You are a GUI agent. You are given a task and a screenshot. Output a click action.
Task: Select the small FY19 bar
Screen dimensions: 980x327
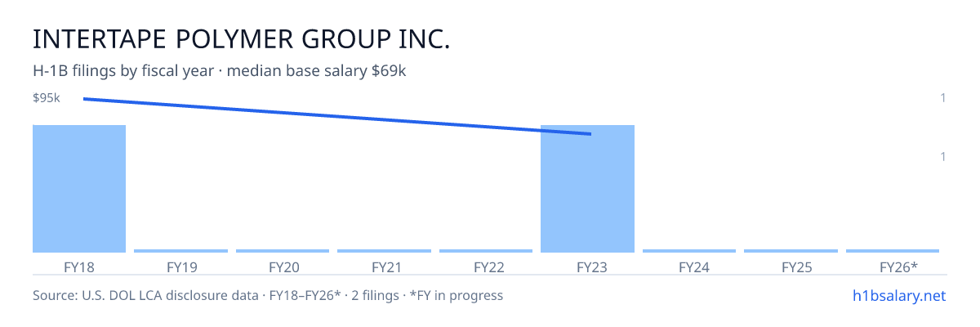[180, 251]
